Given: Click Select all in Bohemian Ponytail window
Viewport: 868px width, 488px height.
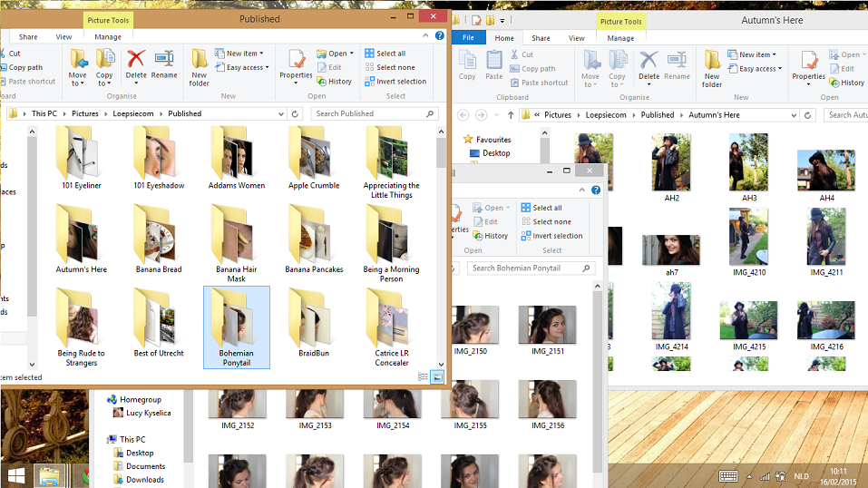Looking at the screenshot, I should click(x=541, y=208).
